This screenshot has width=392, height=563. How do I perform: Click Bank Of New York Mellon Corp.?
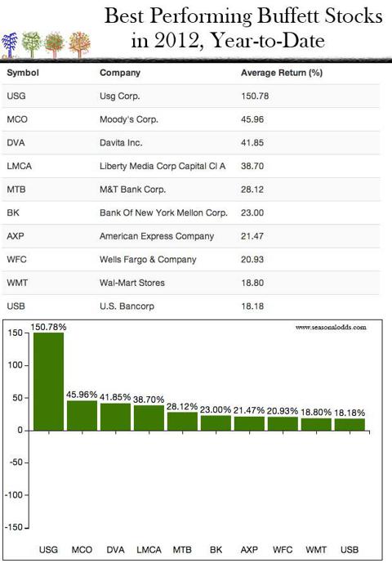point(163,212)
